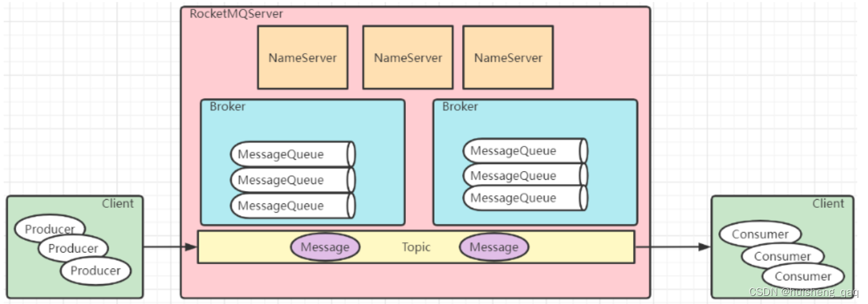The image size is (868, 304).
Task: Select top MessageQueue cylinder in right Broker
Action: [x=525, y=151]
